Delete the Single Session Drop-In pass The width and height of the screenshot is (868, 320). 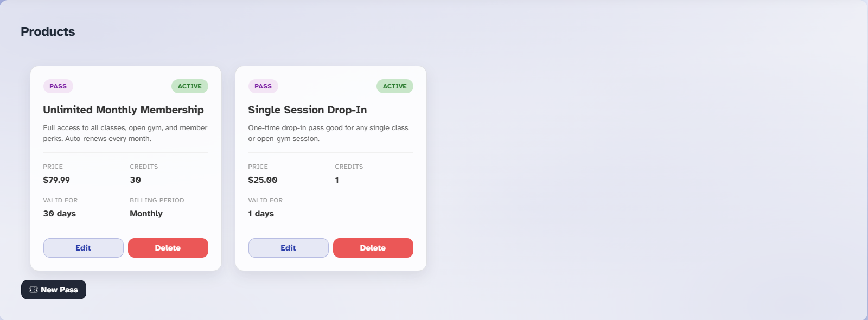[x=373, y=248]
